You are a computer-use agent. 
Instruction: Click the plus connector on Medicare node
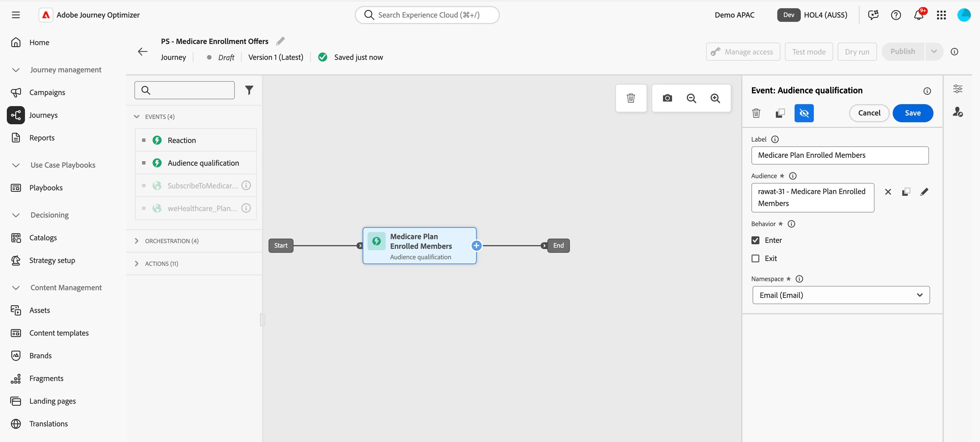[476, 246]
